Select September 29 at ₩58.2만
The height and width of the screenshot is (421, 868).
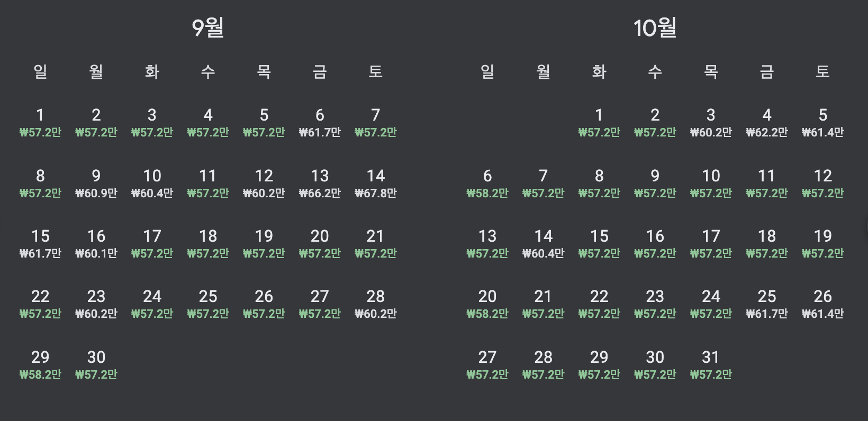pyautogui.click(x=40, y=364)
